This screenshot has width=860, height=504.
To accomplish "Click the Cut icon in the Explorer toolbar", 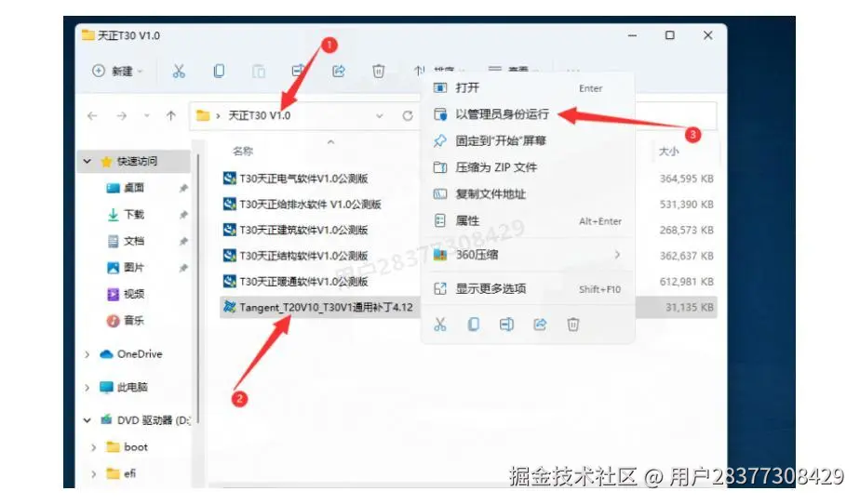I will tap(179, 72).
